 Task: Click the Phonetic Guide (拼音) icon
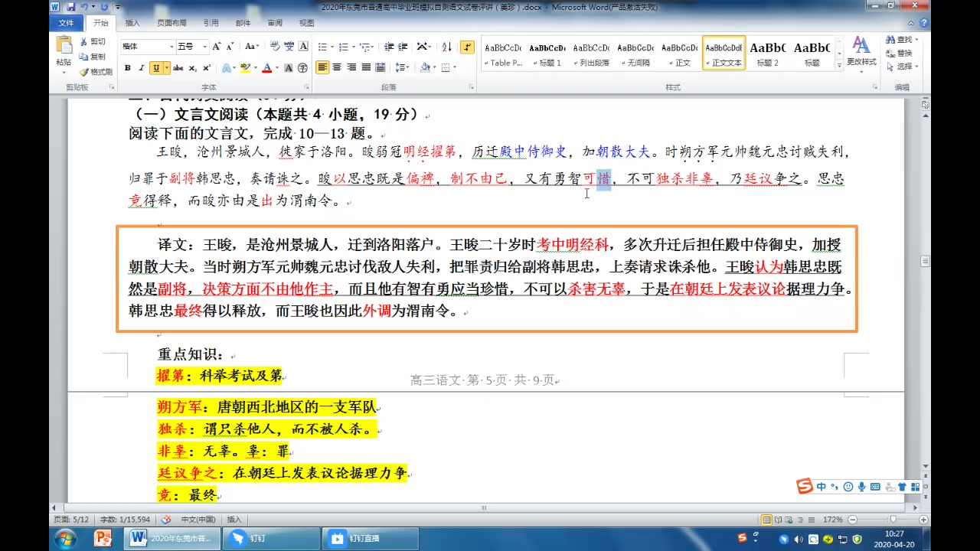(290, 47)
